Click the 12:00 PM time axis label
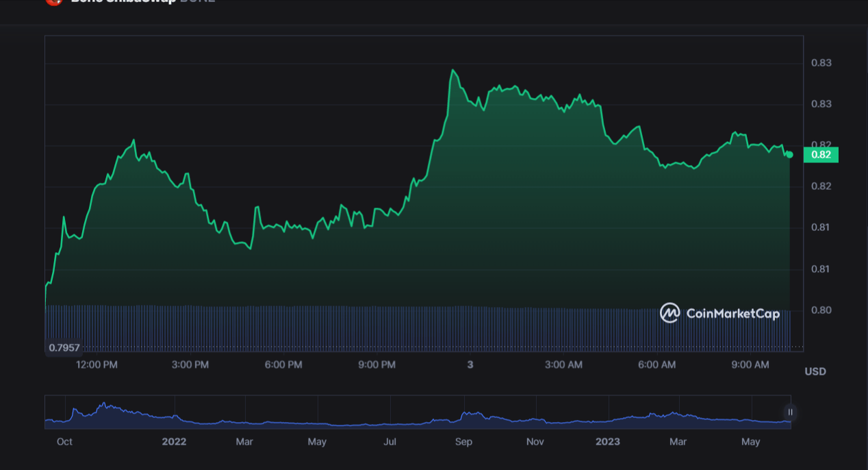Viewport: 868px width, 470px height. point(97,364)
